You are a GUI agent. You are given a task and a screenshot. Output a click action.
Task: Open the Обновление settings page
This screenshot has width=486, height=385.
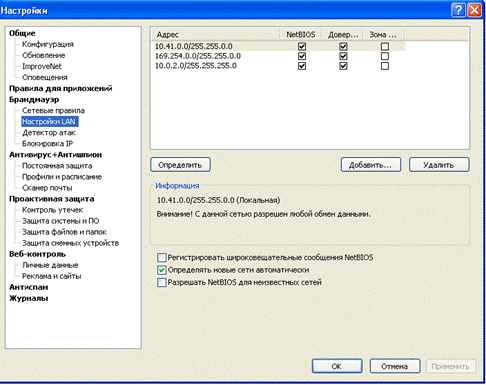tap(43, 55)
